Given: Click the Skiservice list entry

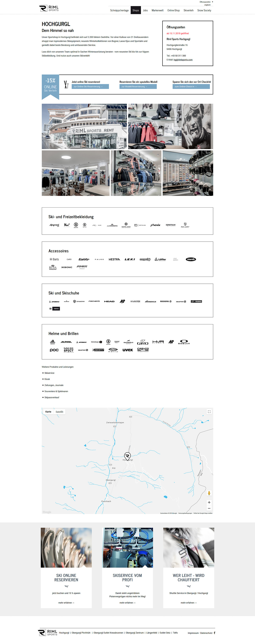Looking at the screenshot, I should 49,373.
